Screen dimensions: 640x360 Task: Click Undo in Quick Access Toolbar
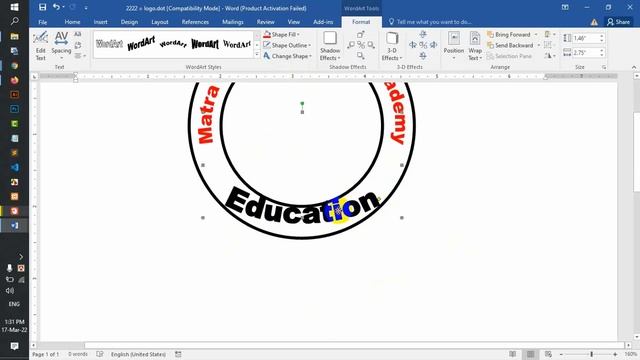coord(56,7)
